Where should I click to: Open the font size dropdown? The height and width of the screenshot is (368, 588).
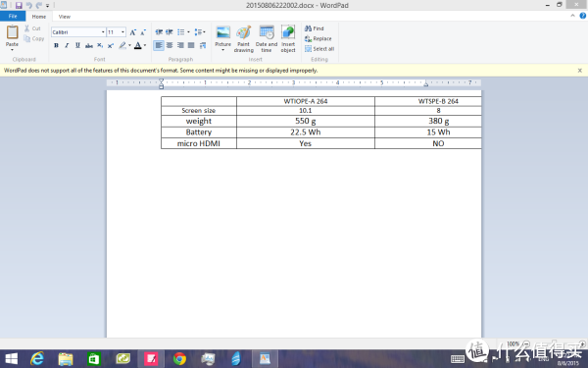click(122, 32)
